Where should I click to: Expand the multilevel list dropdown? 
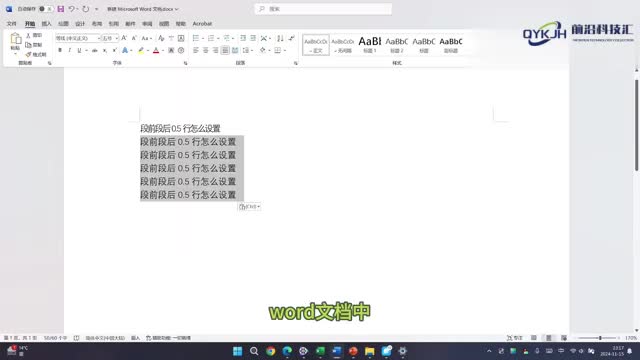pyautogui.click(x=233, y=38)
